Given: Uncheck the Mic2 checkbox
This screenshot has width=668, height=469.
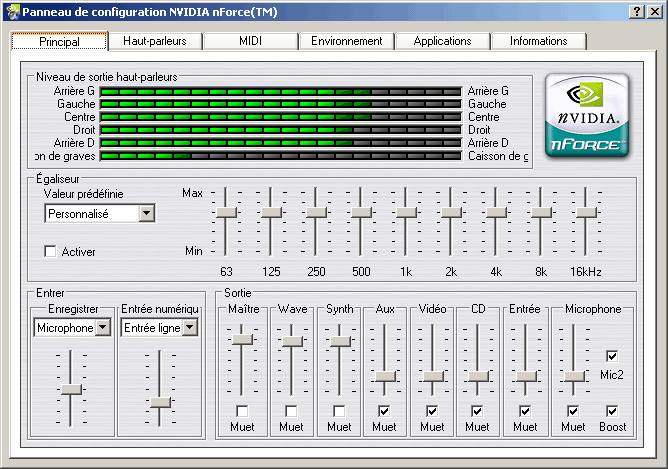Looking at the screenshot, I should tap(612, 356).
